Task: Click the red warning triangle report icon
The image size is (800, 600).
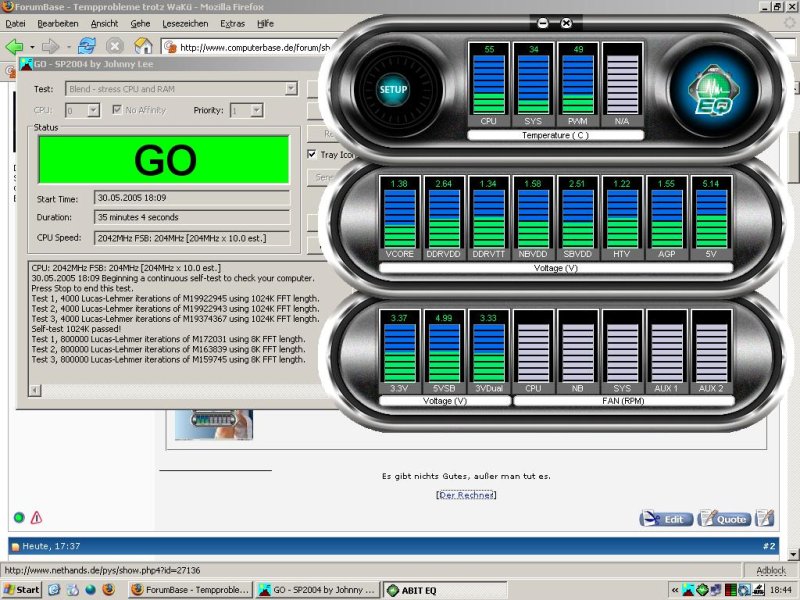Action: (x=36, y=517)
